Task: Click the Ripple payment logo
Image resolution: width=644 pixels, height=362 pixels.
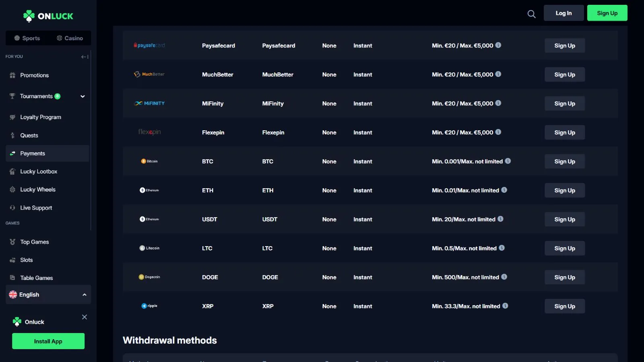Action: pyautogui.click(x=149, y=306)
